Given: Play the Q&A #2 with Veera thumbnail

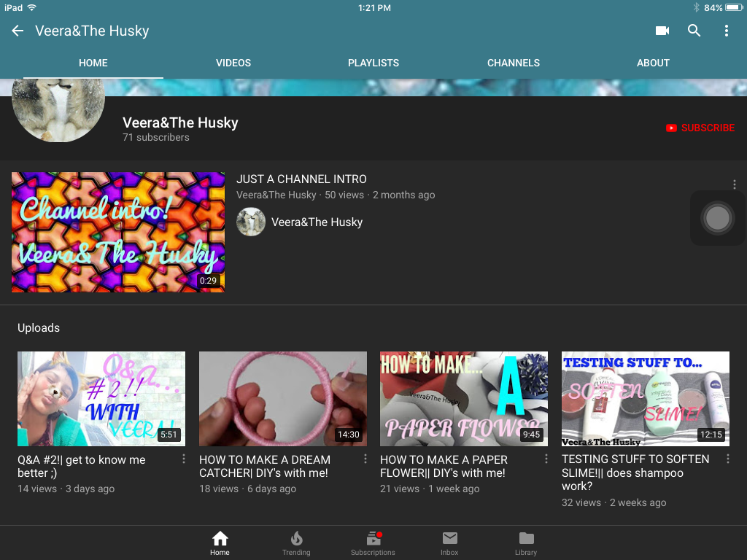Looking at the screenshot, I should (x=101, y=399).
